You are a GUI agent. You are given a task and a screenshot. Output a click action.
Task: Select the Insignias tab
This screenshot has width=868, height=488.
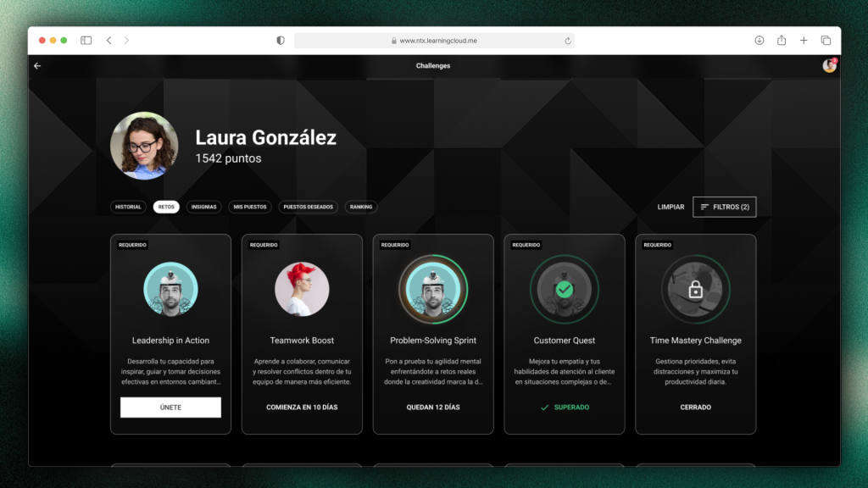click(x=203, y=207)
